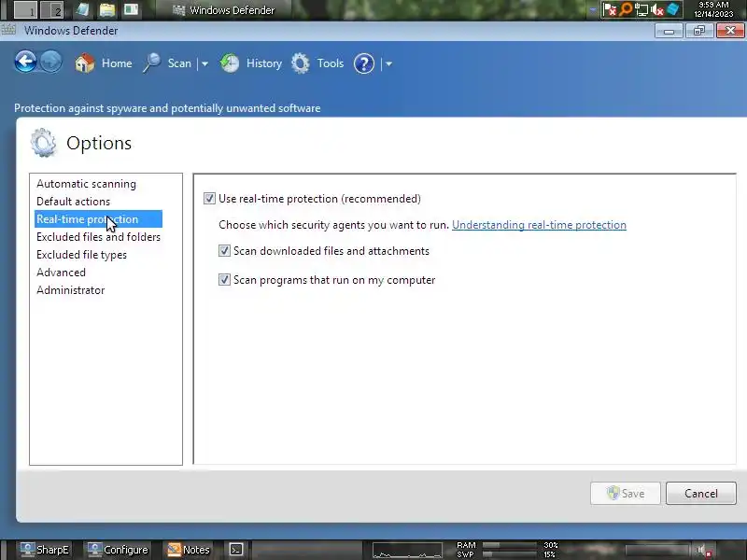This screenshot has width=747, height=560.
Task: Click the RAM usage bar
Action: coord(510,545)
